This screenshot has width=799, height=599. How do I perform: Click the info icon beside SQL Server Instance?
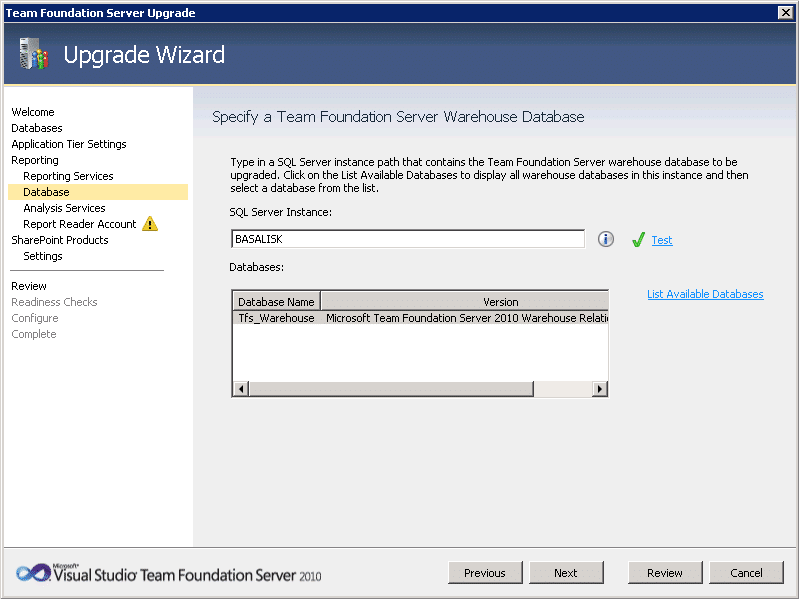coord(605,239)
